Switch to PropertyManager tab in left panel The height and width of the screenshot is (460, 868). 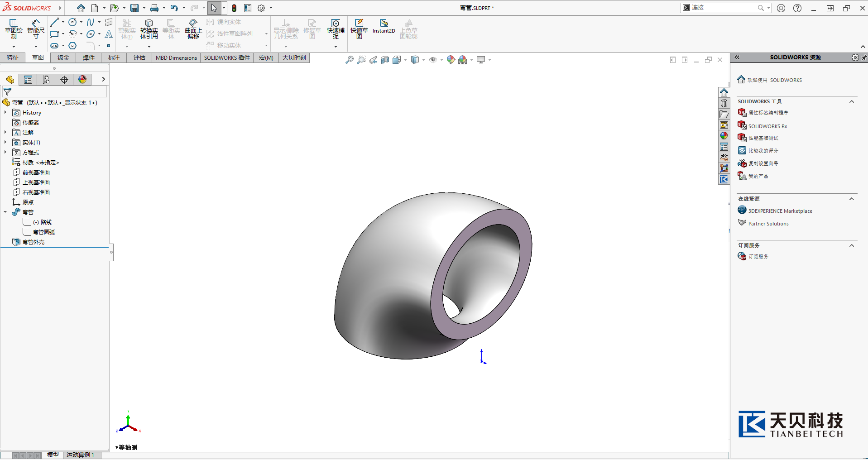[28, 80]
